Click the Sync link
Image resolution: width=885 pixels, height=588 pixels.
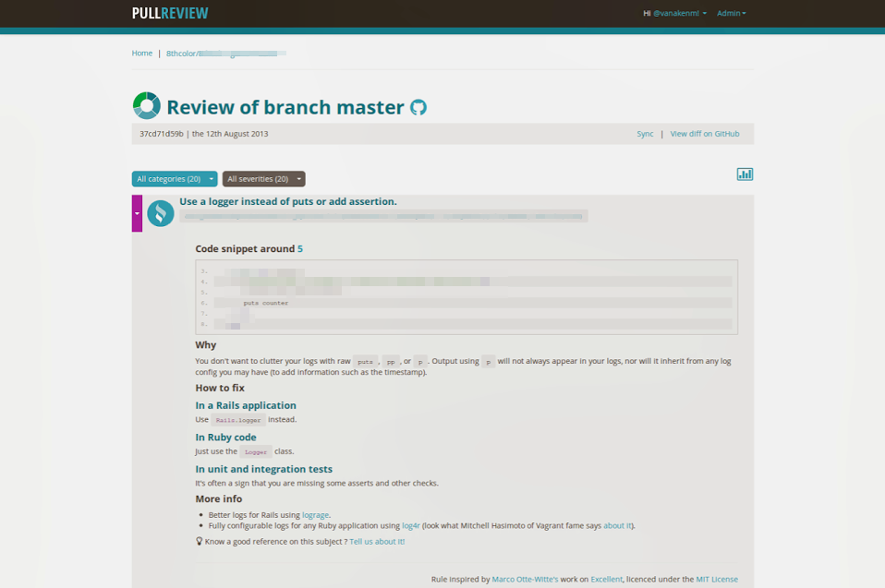[x=645, y=134]
